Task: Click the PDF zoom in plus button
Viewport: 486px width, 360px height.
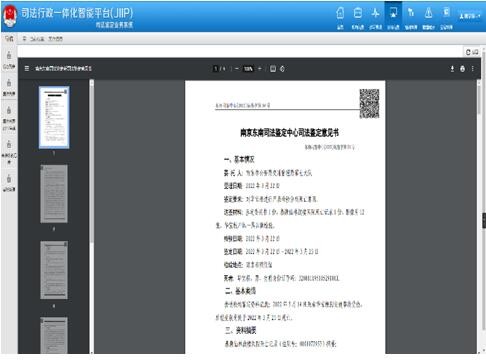Action: pyautogui.click(x=260, y=69)
